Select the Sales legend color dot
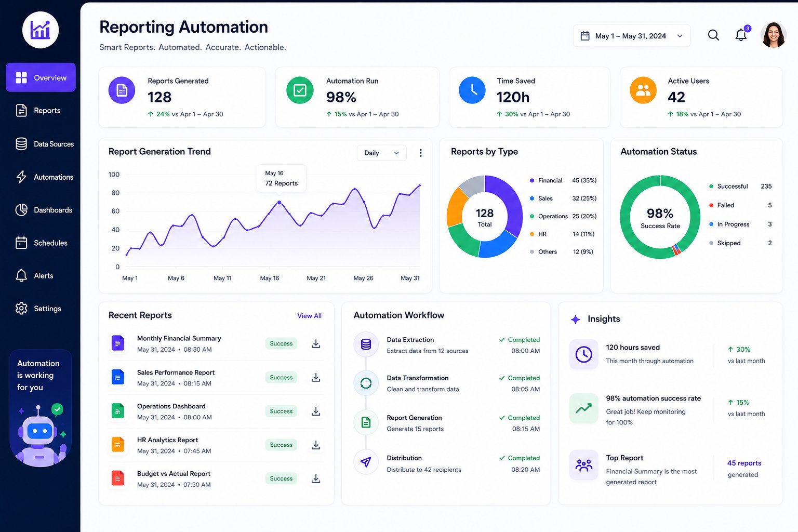Screen dimensions: 798x532 [x=532, y=198]
